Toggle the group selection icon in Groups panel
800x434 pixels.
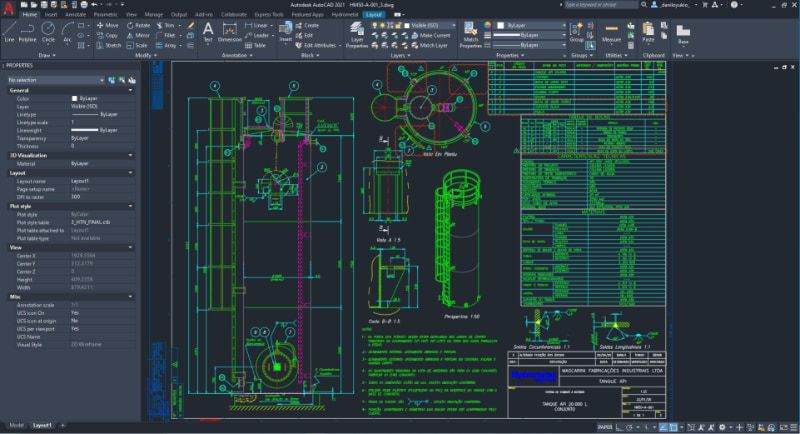[590, 46]
